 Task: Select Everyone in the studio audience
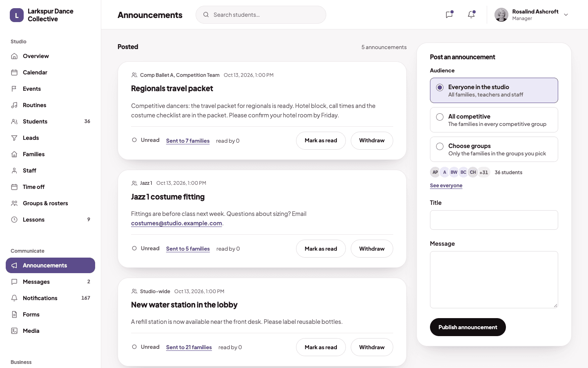click(x=494, y=90)
